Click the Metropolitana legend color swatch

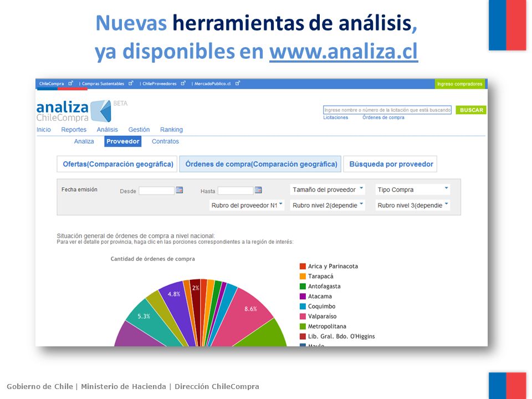tap(303, 326)
